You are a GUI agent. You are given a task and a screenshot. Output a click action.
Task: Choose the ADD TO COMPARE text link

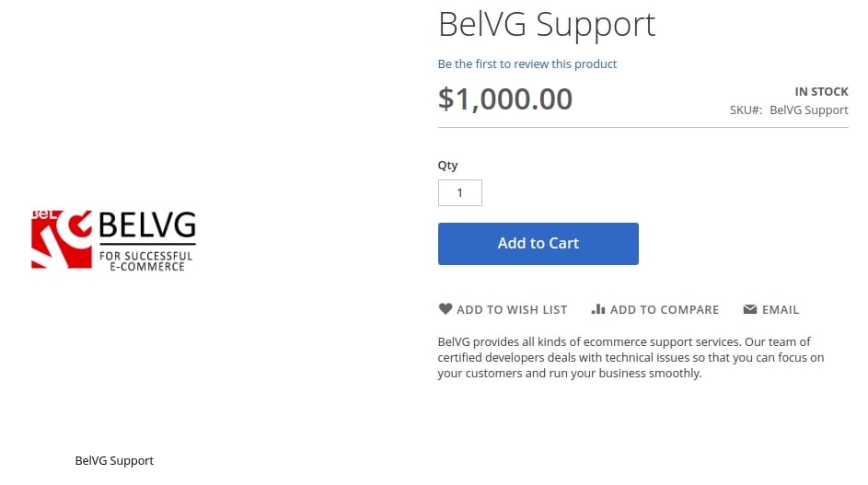(665, 309)
